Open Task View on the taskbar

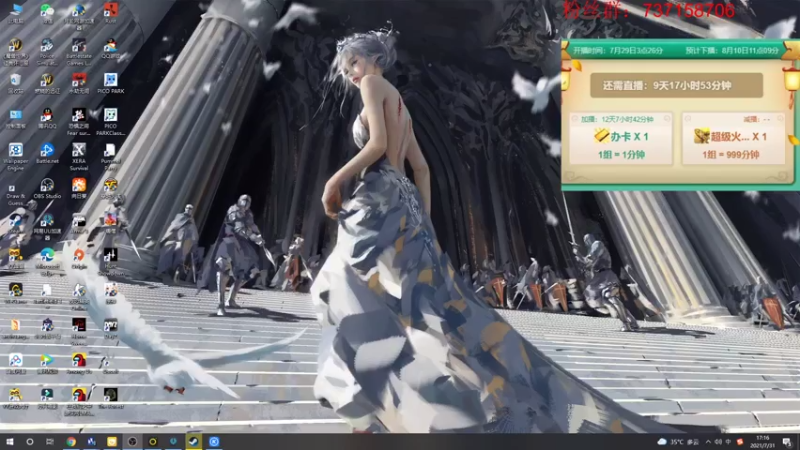click(49, 442)
